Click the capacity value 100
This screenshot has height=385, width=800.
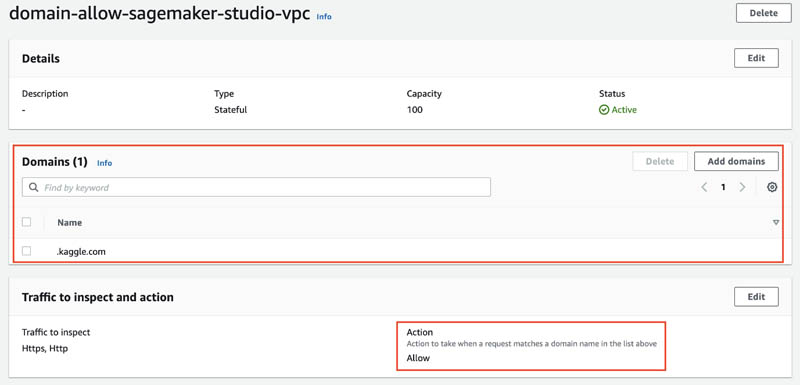coord(414,110)
